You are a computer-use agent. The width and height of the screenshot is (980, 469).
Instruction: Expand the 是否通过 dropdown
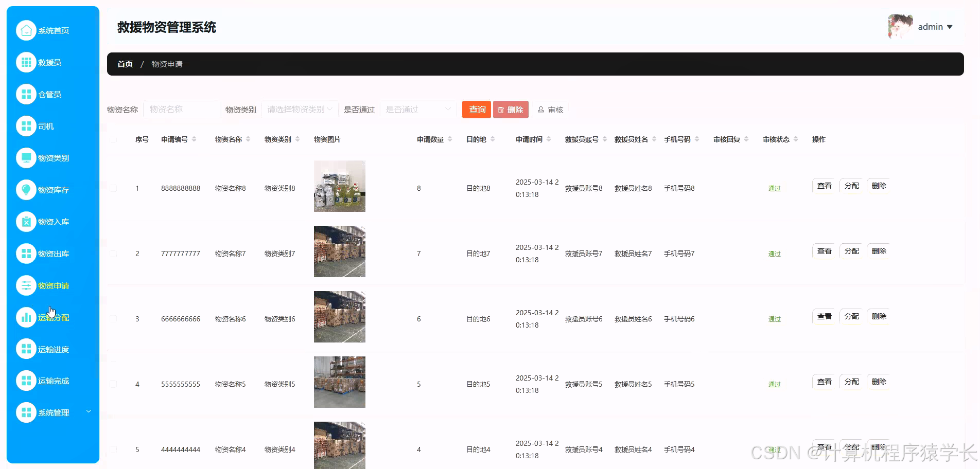[x=418, y=109]
